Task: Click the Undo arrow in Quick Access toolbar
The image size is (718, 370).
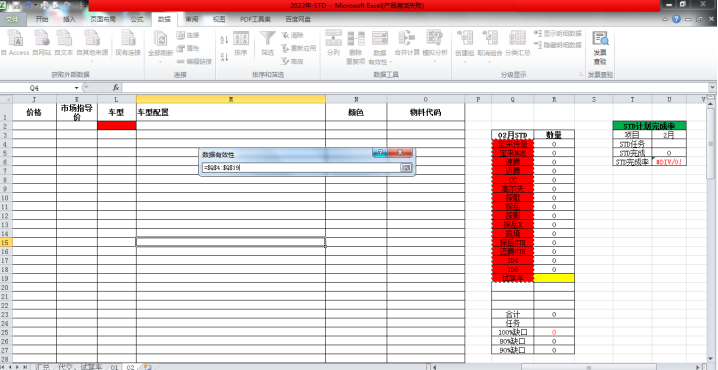Action: tap(27, 5)
